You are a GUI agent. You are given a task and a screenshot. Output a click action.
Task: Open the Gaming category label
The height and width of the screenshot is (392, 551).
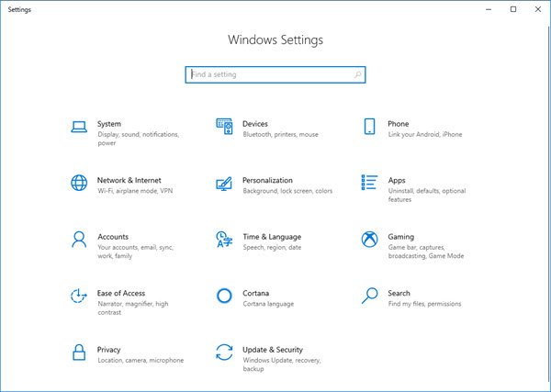(x=400, y=237)
